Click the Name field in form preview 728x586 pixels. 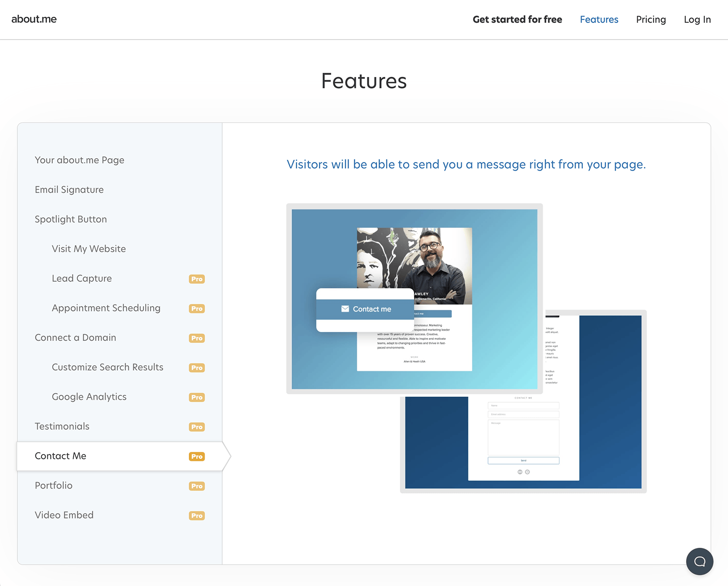coord(523,405)
